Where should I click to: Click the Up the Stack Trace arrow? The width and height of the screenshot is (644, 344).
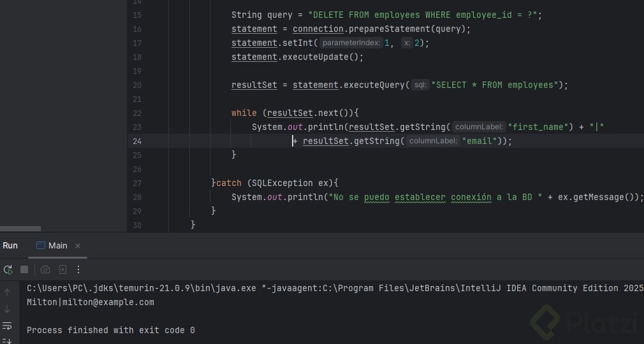click(8, 292)
